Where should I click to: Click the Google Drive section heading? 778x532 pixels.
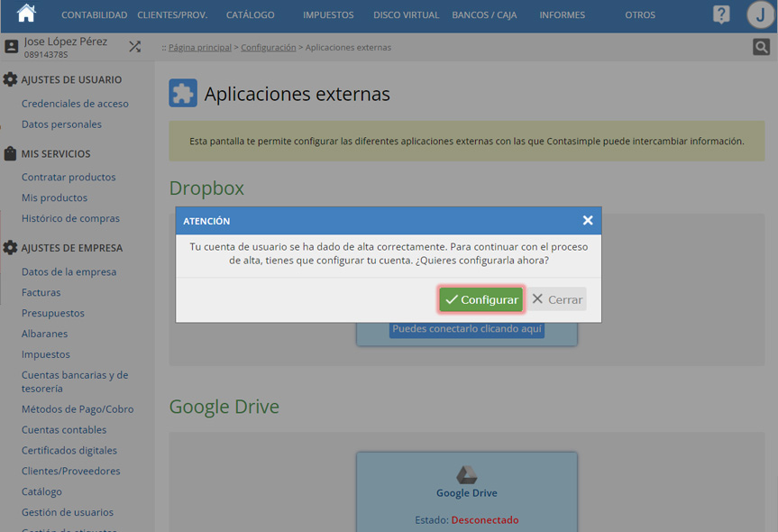(x=224, y=407)
